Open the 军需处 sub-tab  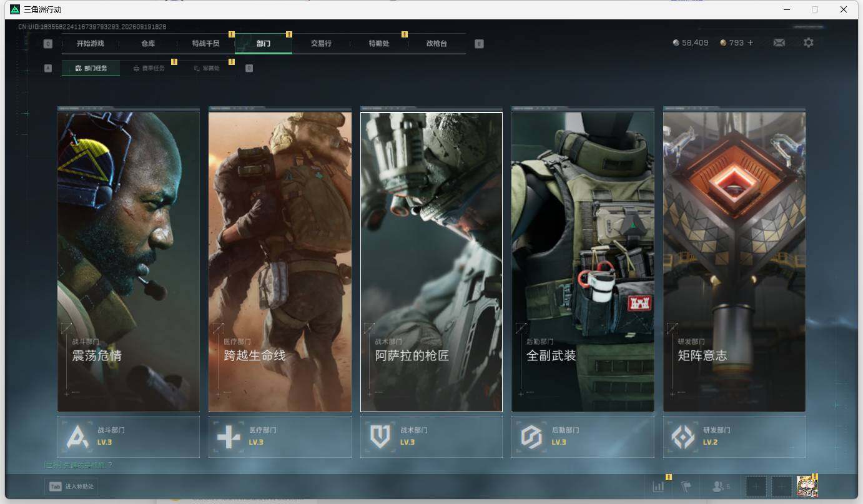click(207, 68)
